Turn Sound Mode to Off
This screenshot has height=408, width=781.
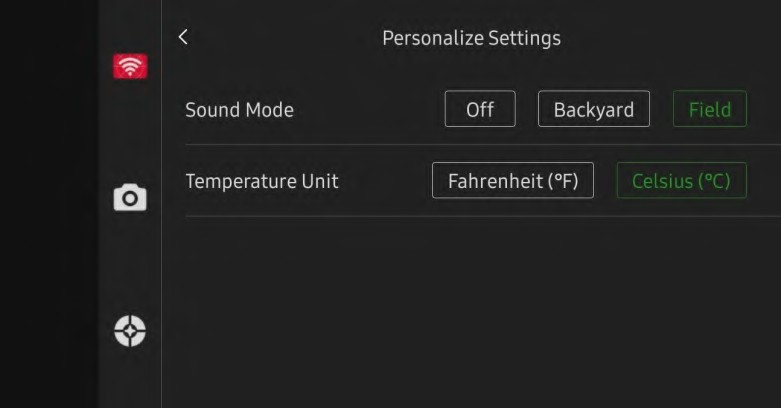480,109
